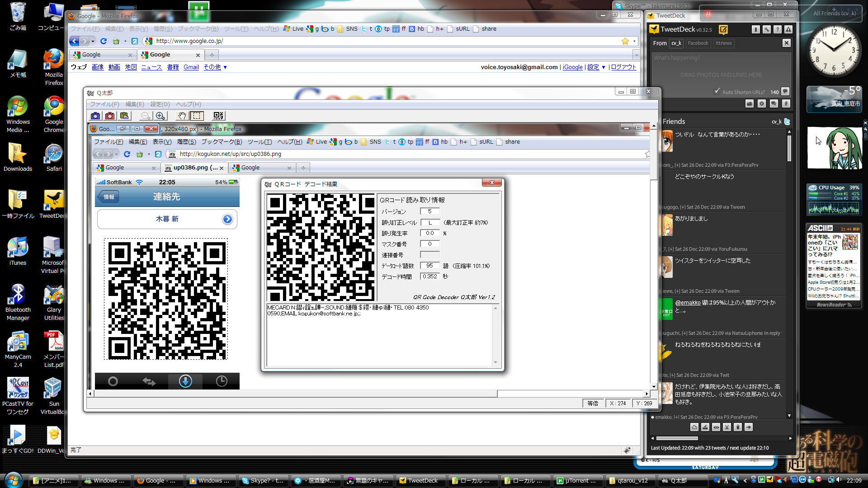Open the history dropdown next to forward button
The width and height of the screenshot is (868, 488).
[x=93, y=41]
